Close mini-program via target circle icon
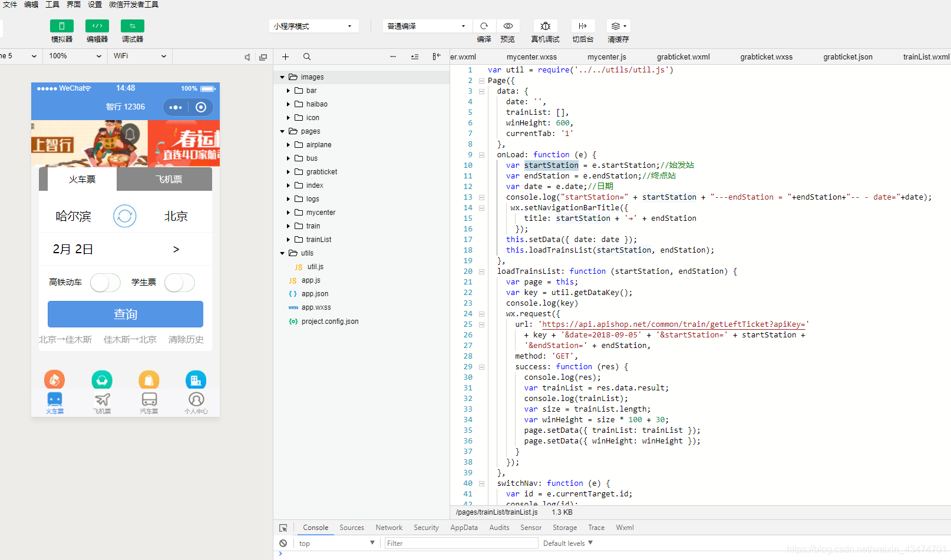This screenshot has height=560, width=951. [201, 107]
